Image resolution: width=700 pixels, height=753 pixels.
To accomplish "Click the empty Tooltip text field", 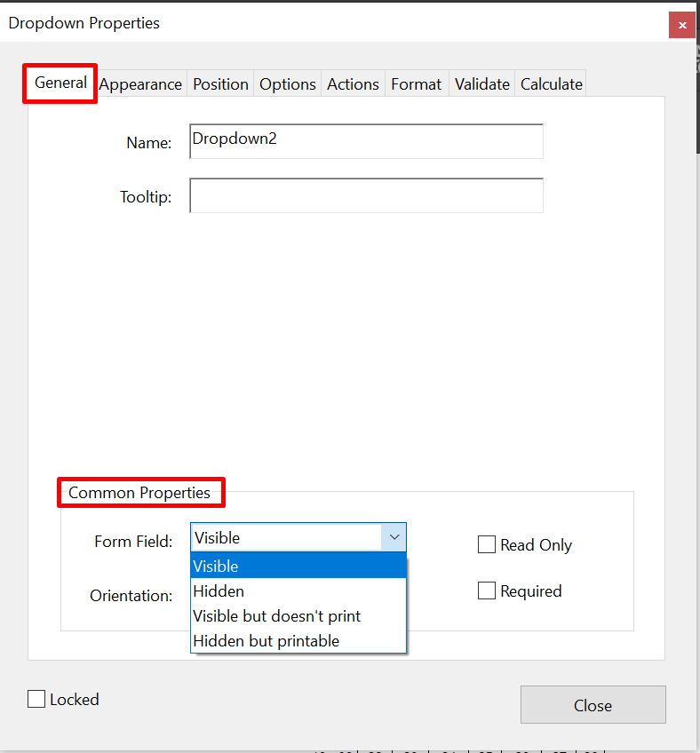I will coord(366,195).
